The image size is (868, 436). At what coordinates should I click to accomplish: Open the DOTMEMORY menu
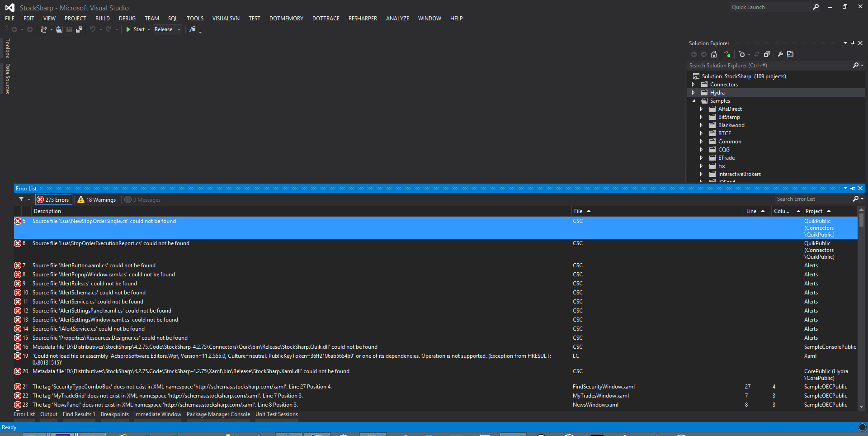(x=286, y=19)
